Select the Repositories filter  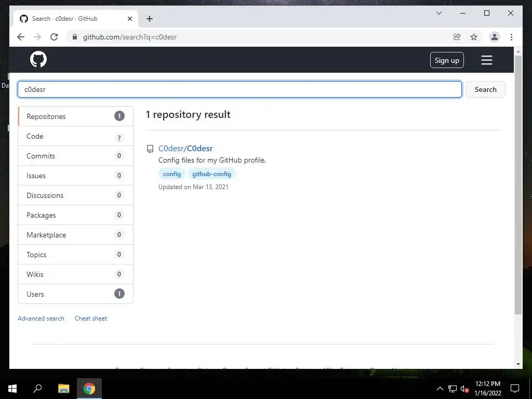point(75,116)
